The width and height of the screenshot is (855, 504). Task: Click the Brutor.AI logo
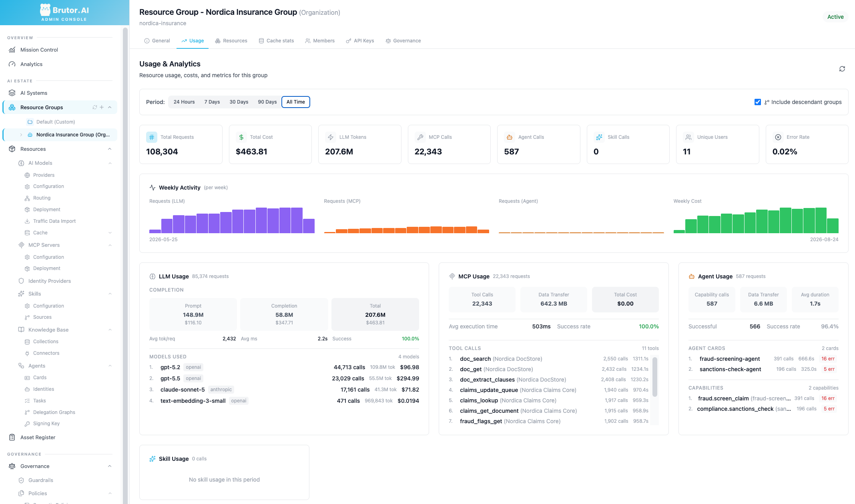[64, 12]
